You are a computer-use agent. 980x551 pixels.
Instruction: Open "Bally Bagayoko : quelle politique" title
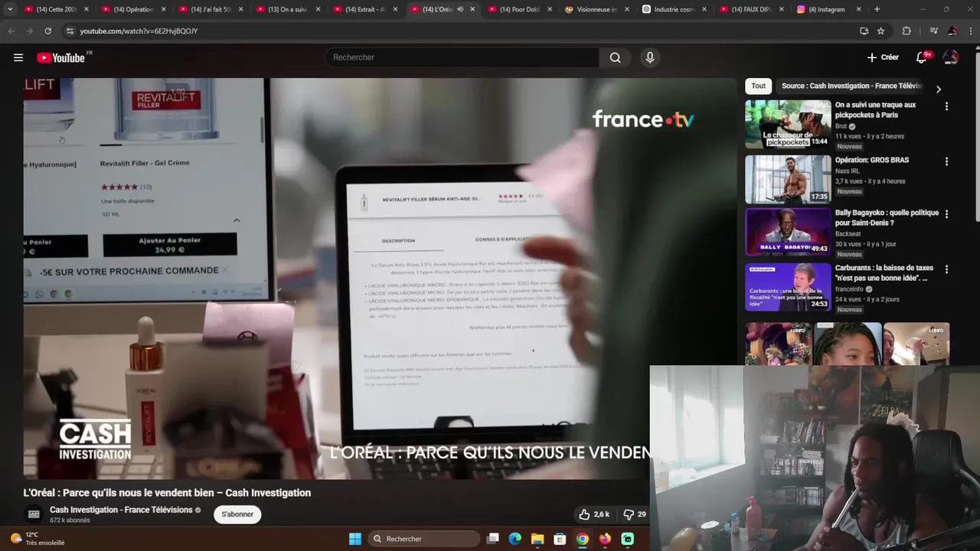[887, 218]
